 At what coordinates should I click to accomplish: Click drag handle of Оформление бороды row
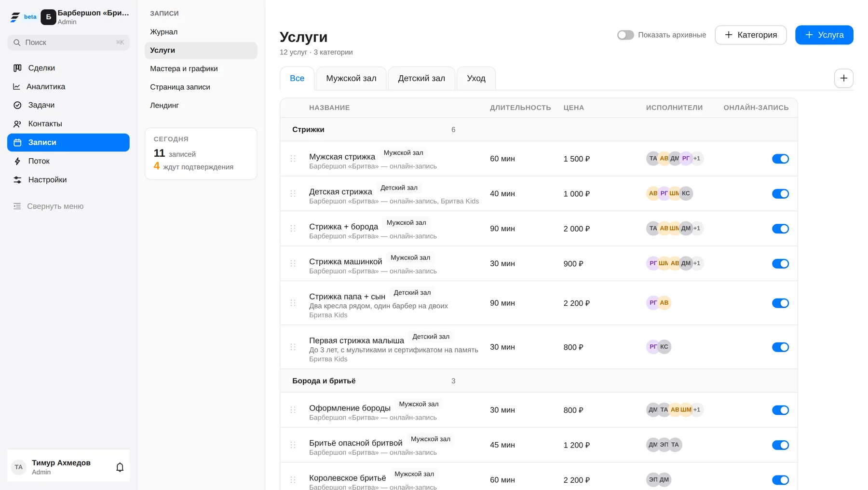[293, 410]
